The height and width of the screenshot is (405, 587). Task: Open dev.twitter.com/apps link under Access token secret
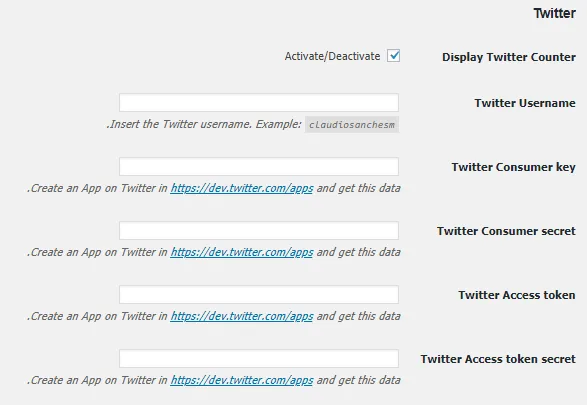point(242,380)
